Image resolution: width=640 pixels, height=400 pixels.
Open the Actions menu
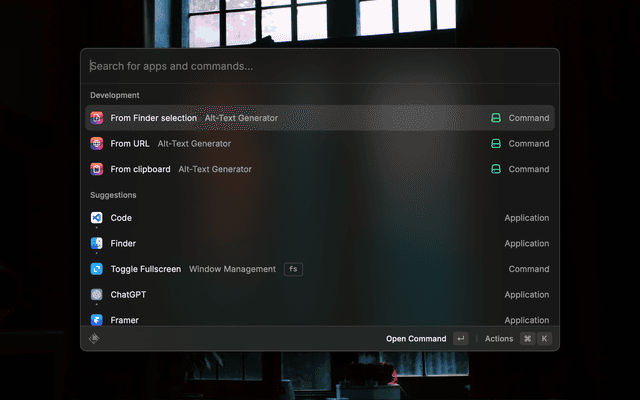pos(498,339)
